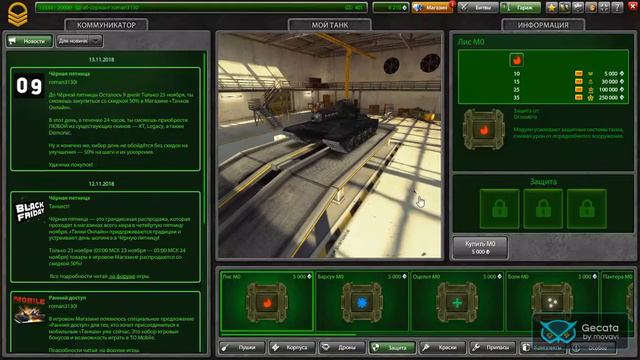
Task: Open the 09 Чёрная пятница countdown news item
Action: (x=105, y=119)
